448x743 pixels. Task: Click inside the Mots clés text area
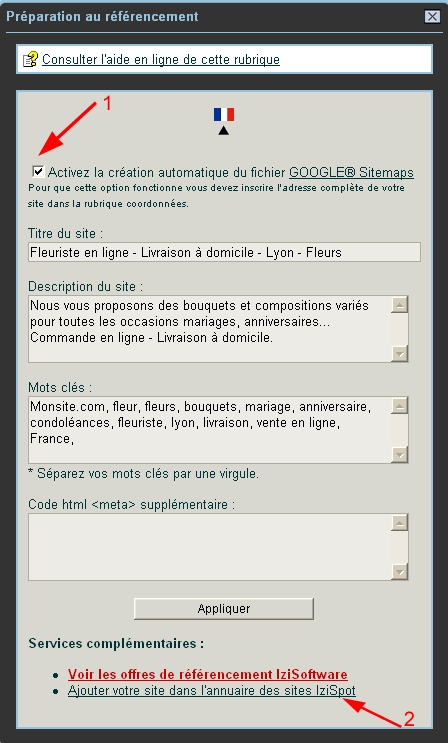210,430
